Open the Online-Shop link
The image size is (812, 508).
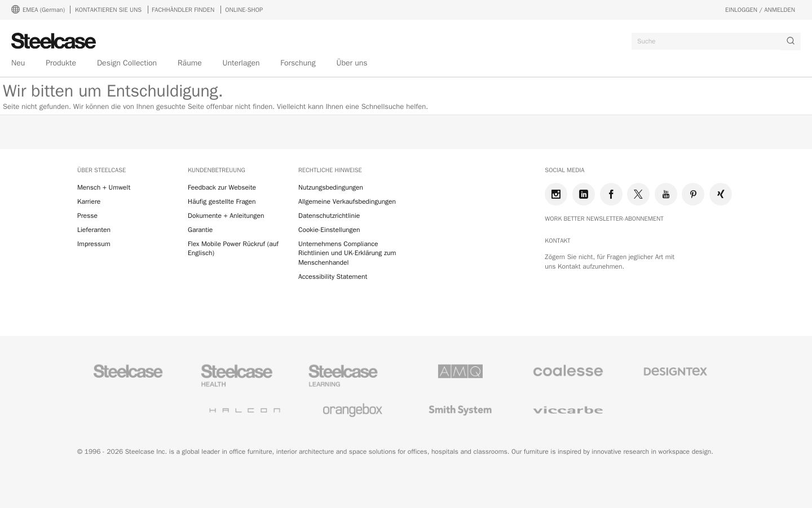pos(244,10)
